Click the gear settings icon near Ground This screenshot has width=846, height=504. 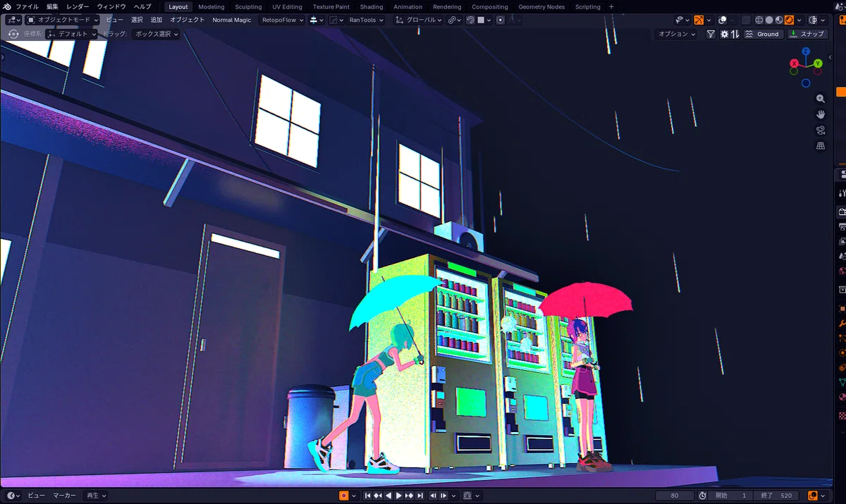(724, 34)
